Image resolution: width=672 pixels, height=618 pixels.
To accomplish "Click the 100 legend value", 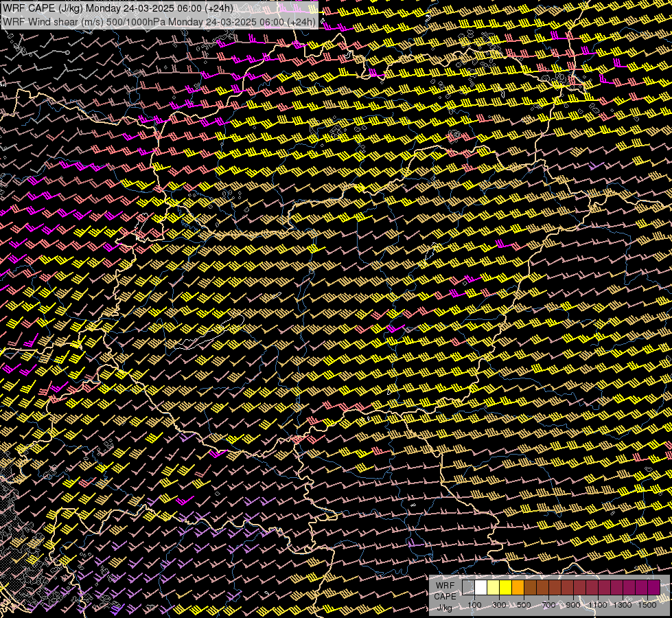I will pos(474,605).
